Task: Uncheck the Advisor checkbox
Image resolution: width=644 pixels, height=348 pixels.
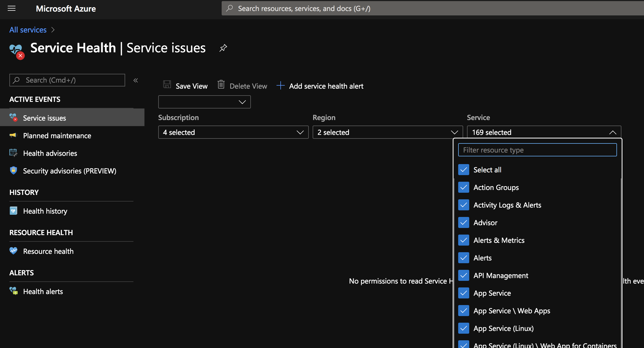Action: point(464,222)
